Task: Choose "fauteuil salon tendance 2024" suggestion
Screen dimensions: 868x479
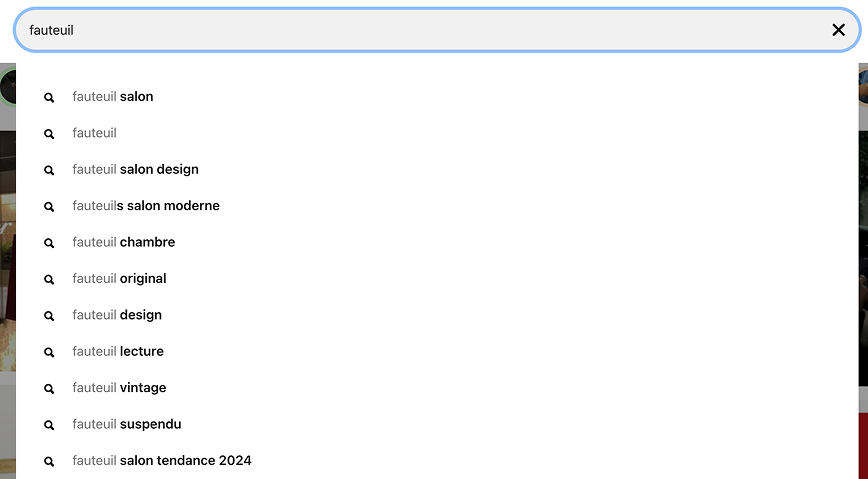Action: 162,460
